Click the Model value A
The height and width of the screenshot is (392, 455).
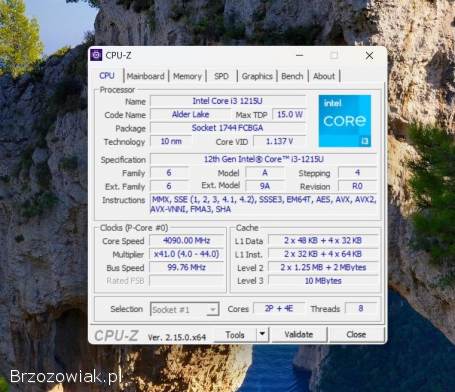click(265, 173)
